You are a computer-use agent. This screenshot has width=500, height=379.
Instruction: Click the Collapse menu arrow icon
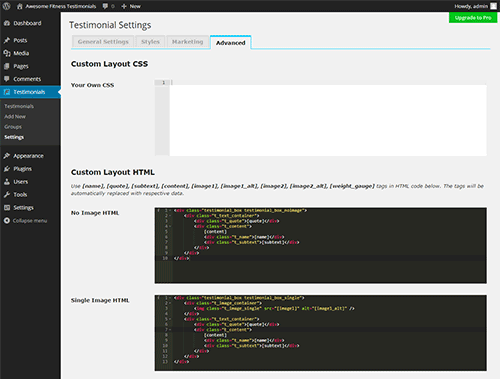point(7,221)
